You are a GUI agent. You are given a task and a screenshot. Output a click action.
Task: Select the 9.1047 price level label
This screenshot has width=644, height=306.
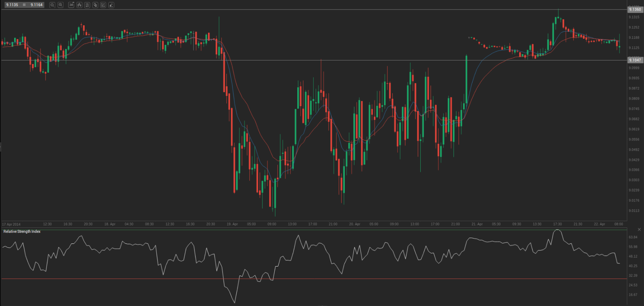[635, 60]
